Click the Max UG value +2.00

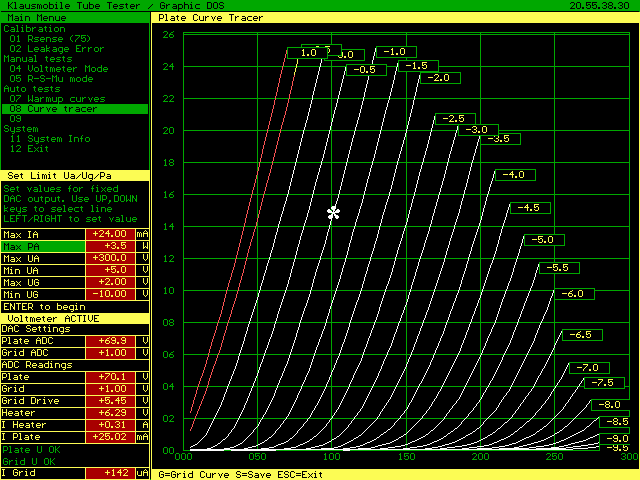(x=110, y=282)
